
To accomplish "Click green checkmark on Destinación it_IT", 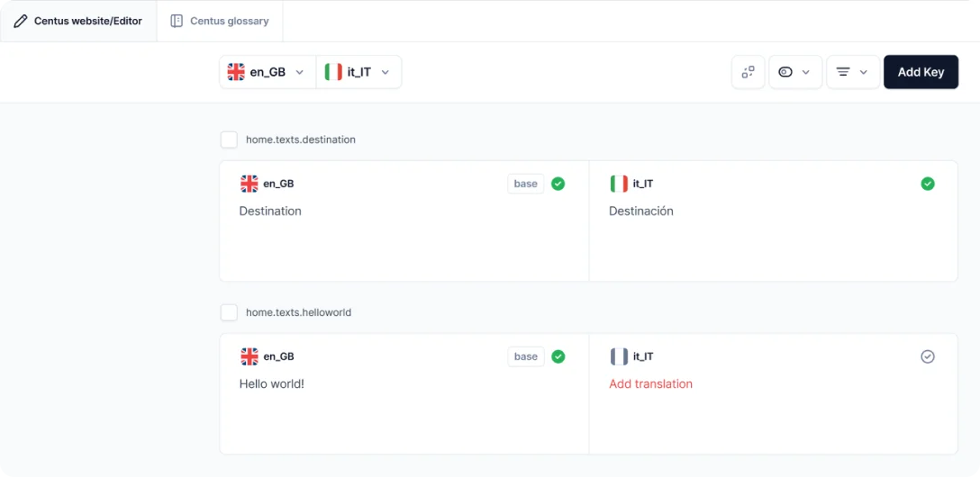I will pos(928,184).
